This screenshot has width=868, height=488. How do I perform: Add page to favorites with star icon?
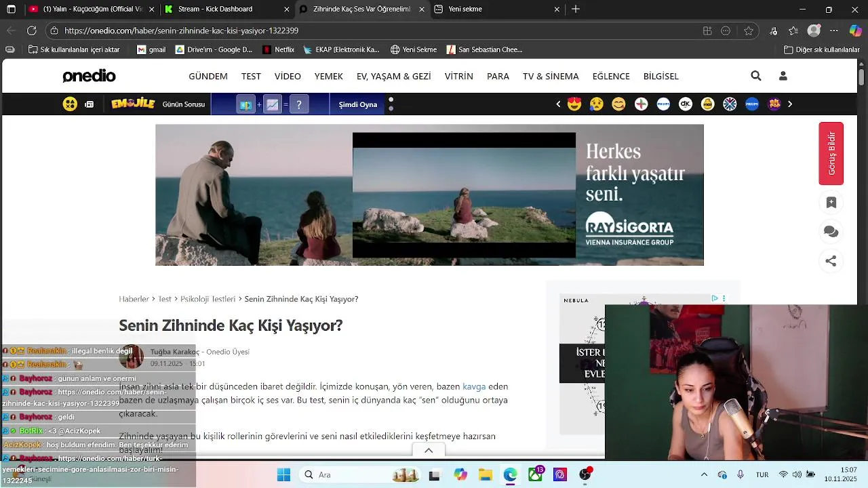tap(749, 30)
